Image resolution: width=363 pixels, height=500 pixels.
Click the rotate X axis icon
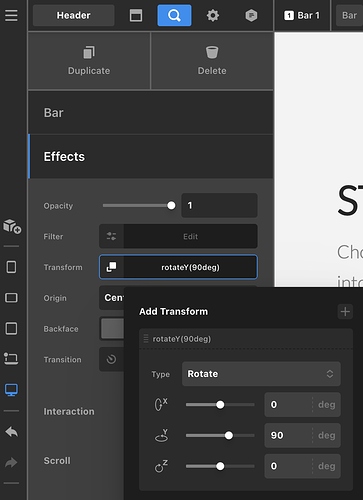[x=161, y=404]
